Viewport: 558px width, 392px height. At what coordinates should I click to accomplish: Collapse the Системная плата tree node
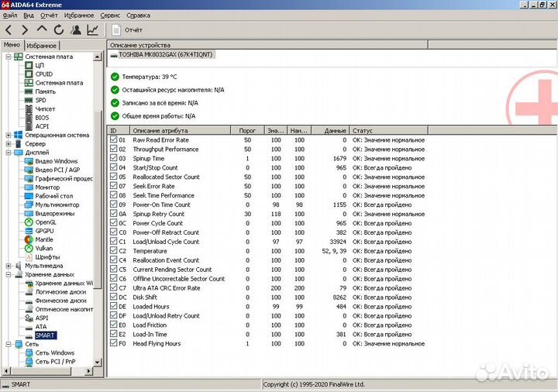9,57
